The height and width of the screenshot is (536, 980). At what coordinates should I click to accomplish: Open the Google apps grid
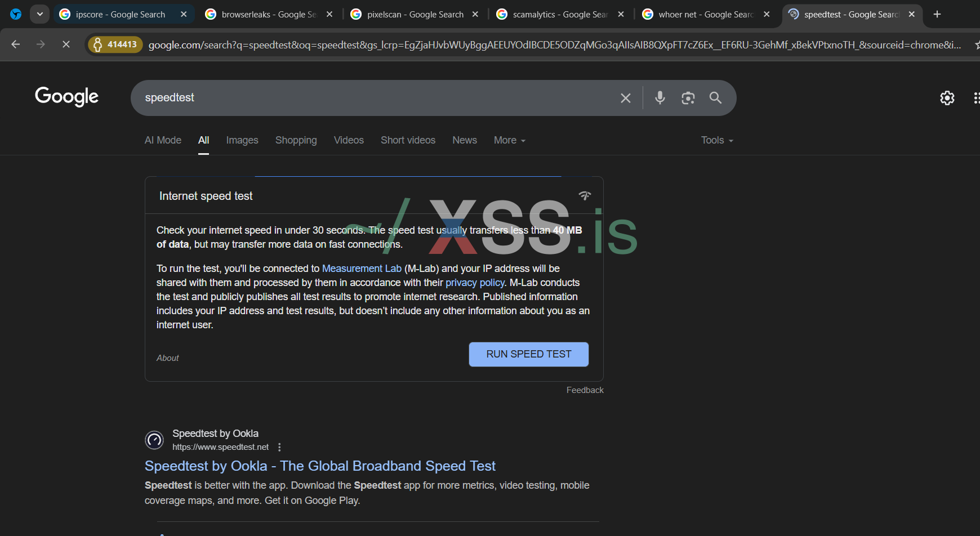(x=976, y=98)
